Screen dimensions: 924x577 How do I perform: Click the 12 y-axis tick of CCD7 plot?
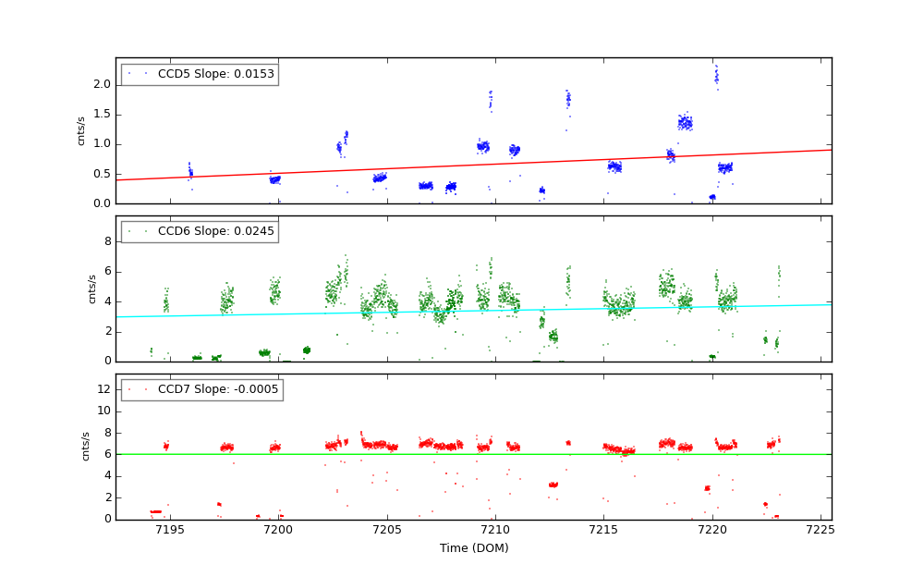104,389
